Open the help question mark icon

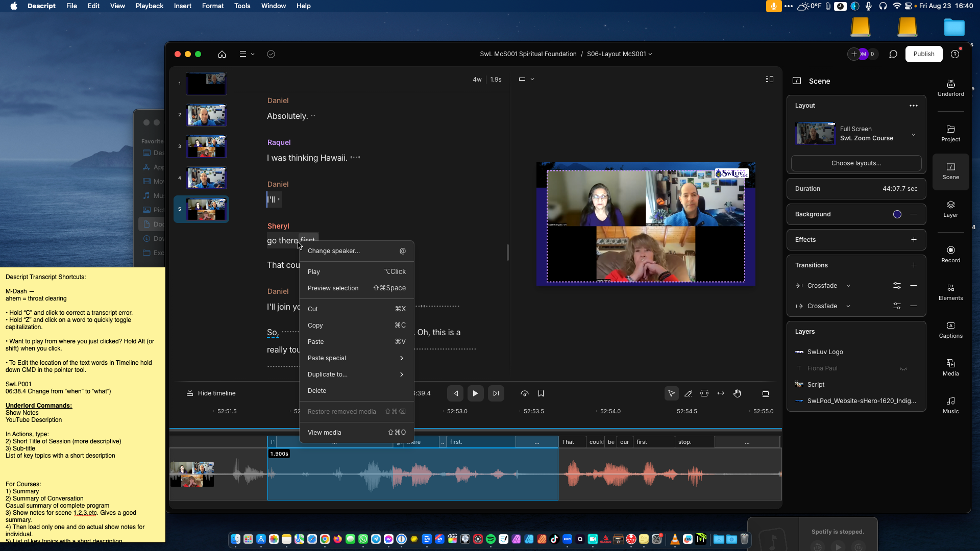(x=955, y=54)
